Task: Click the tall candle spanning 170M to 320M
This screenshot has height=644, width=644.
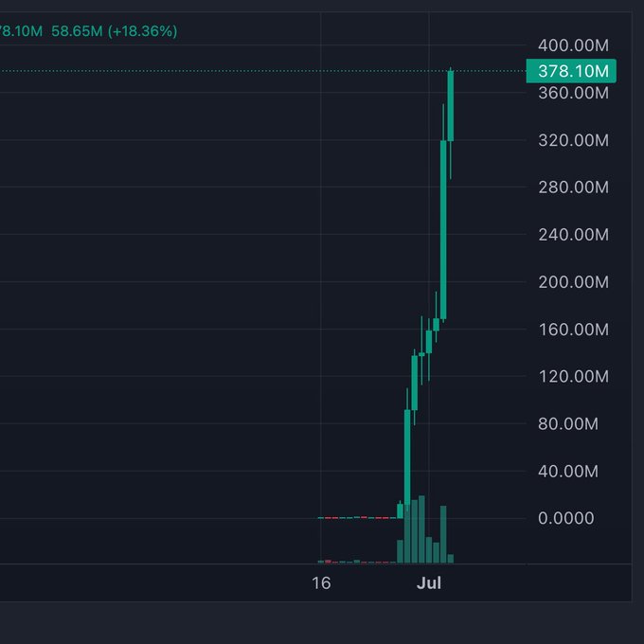Action: [443, 229]
